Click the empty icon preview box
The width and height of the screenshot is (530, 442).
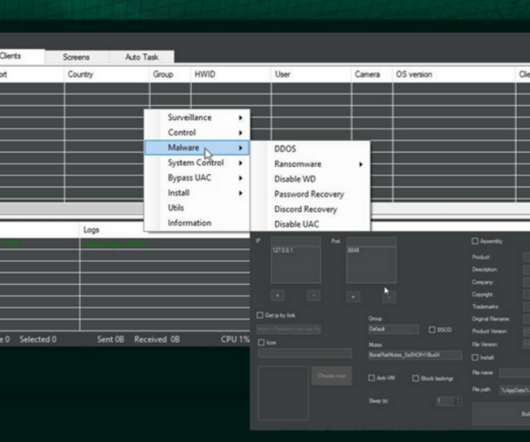283,393
